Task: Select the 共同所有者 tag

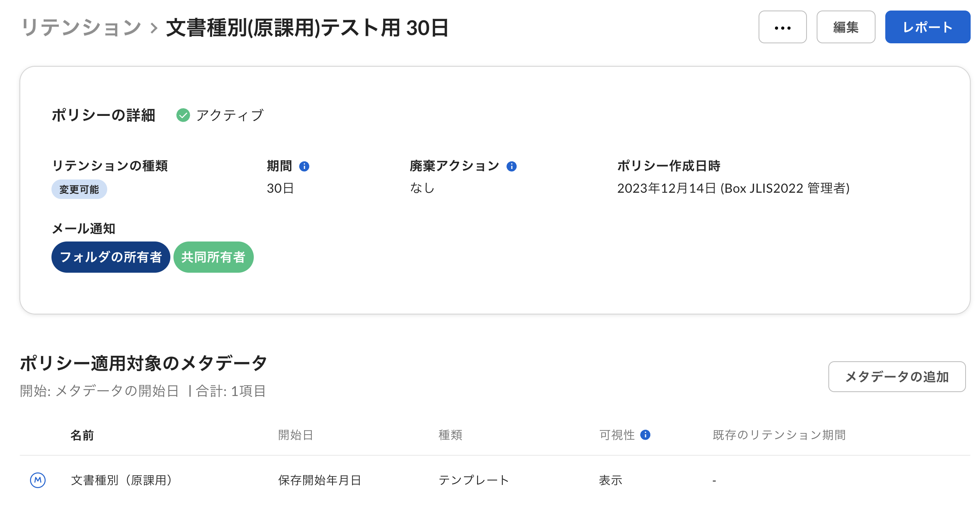Action: tap(213, 257)
